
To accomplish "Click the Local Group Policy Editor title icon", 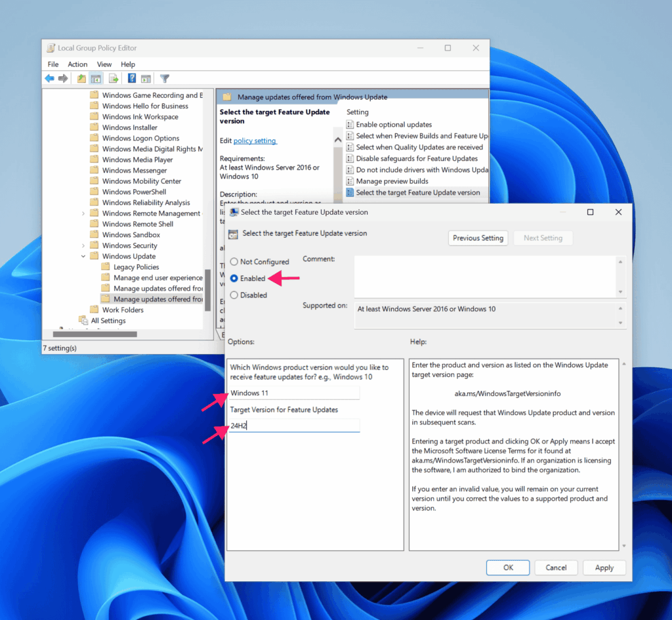I will tap(51, 48).
